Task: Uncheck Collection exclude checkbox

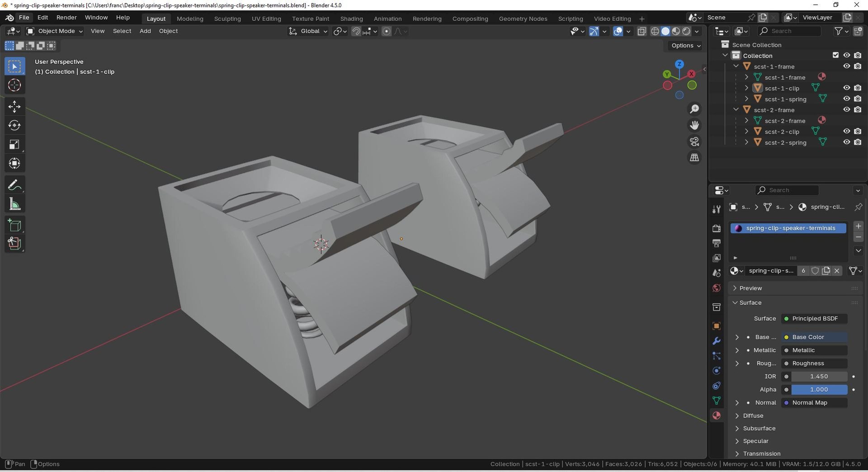Action: click(835, 55)
